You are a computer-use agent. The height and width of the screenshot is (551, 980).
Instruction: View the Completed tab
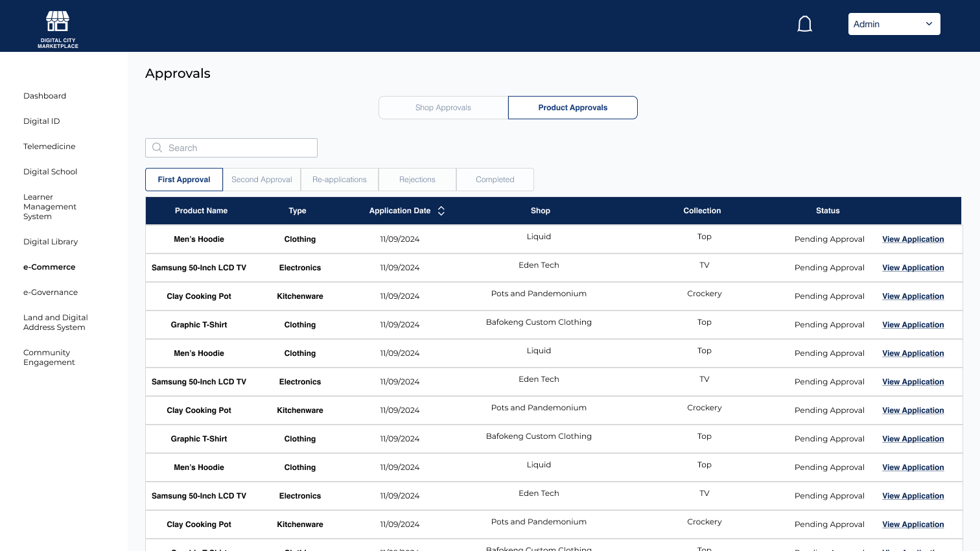(x=495, y=180)
